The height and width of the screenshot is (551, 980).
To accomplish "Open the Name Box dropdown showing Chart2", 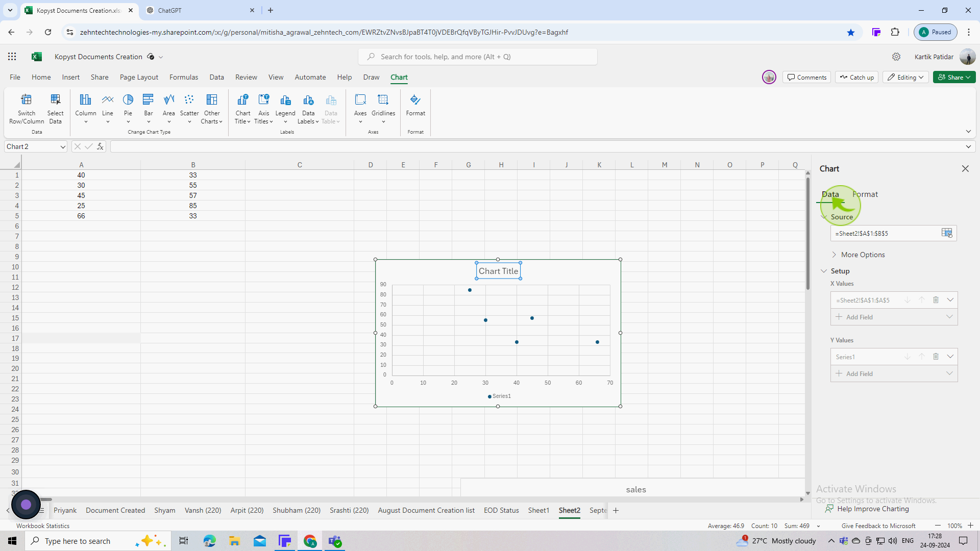I will [x=63, y=147].
